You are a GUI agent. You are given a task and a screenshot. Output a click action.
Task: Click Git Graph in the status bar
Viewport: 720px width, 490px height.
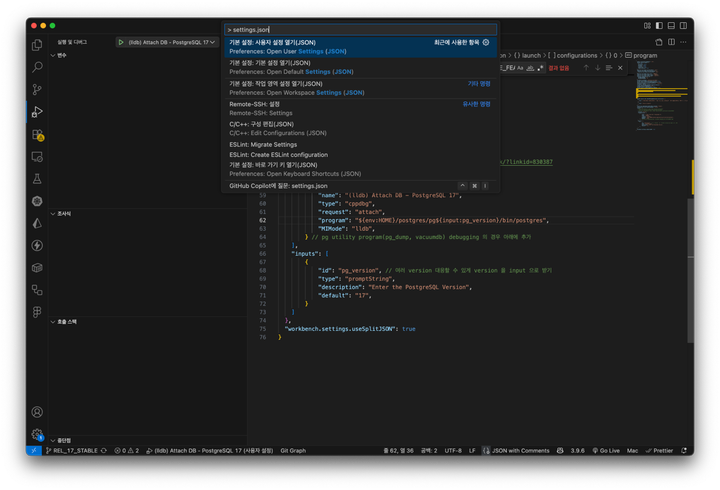[293, 451]
